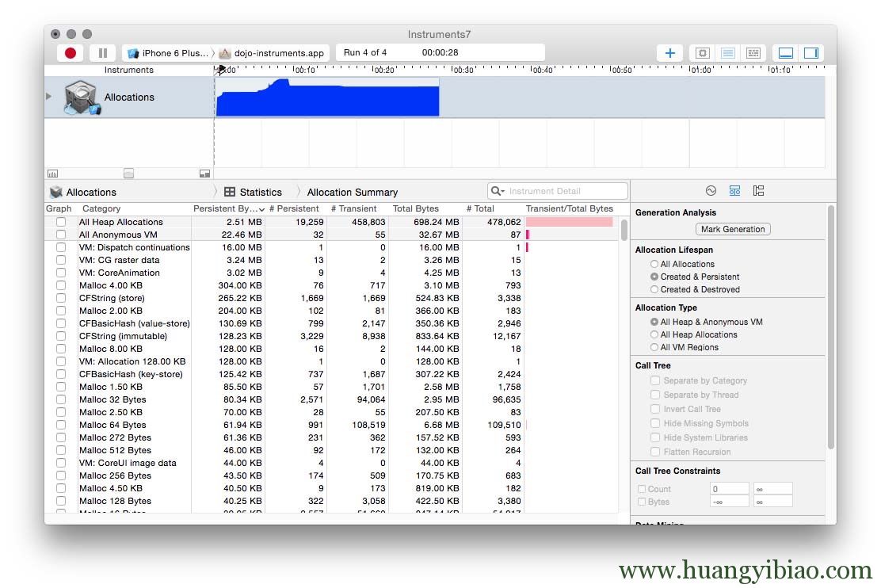Image resolution: width=881 pixels, height=588 pixels.
Task: Select Created & Destroyed radio option
Action: click(x=654, y=289)
